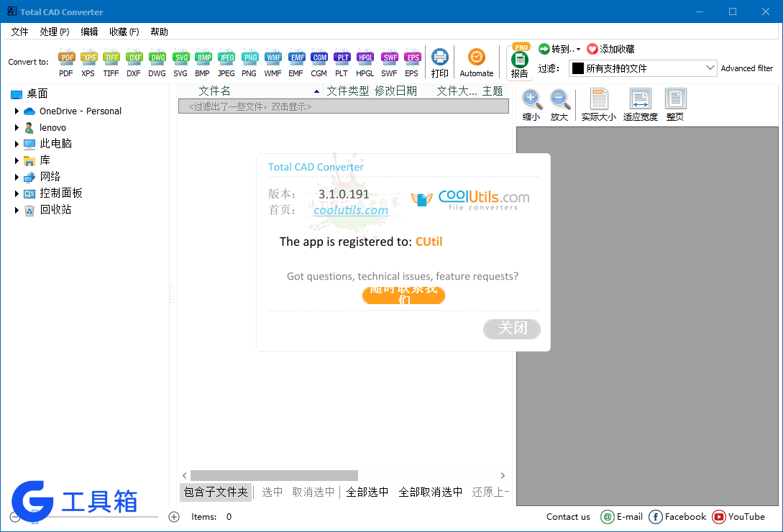The height and width of the screenshot is (532, 783).
Task: Click the filtered files notice row
Action: tap(344, 106)
